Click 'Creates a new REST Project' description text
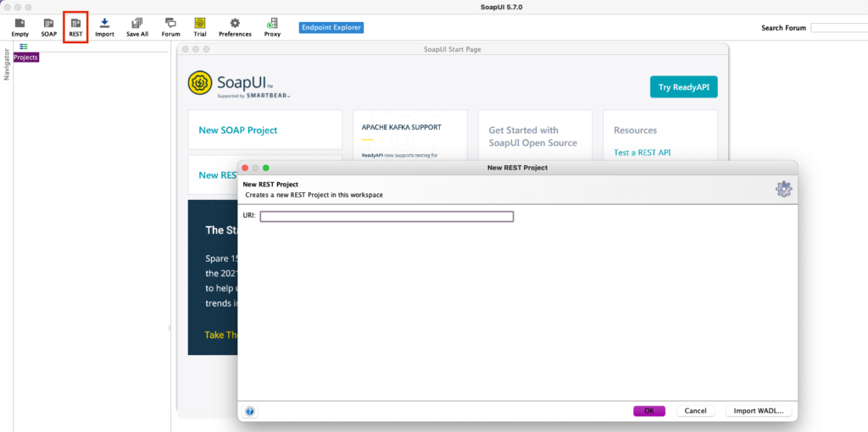 pyautogui.click(x=314, y=196)
